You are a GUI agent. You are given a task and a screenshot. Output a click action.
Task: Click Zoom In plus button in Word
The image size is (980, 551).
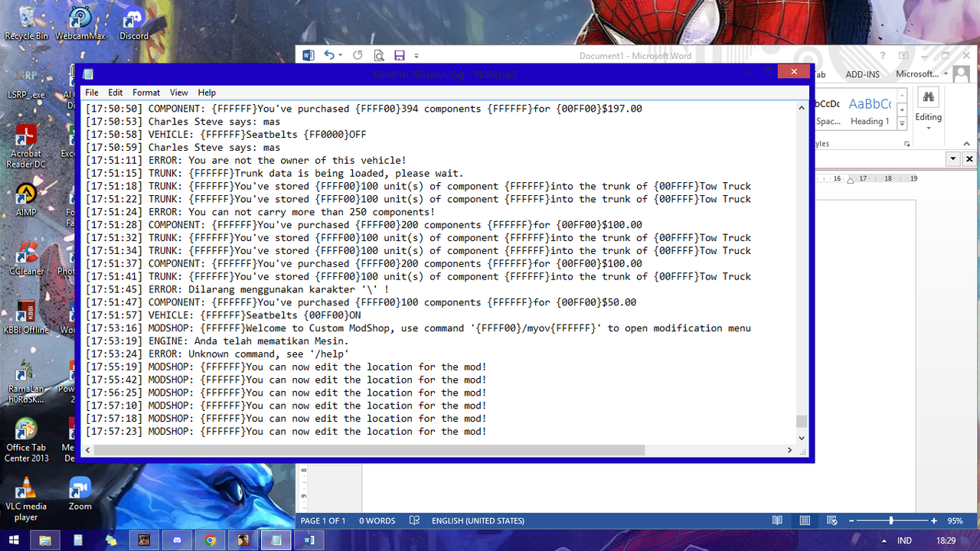[934, 520]
